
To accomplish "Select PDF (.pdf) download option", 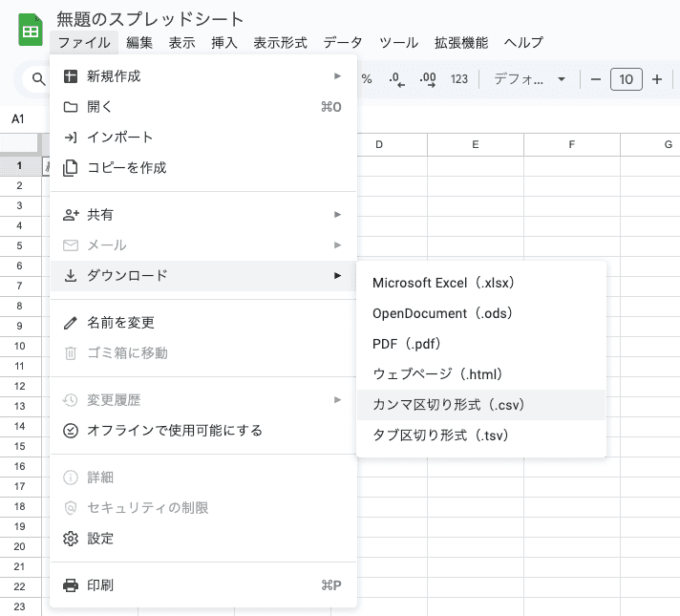I will click(x=481, y=344).
